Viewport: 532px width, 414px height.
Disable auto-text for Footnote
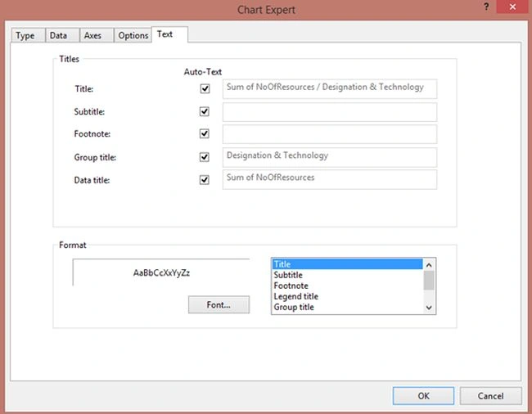tap(205, 133)
